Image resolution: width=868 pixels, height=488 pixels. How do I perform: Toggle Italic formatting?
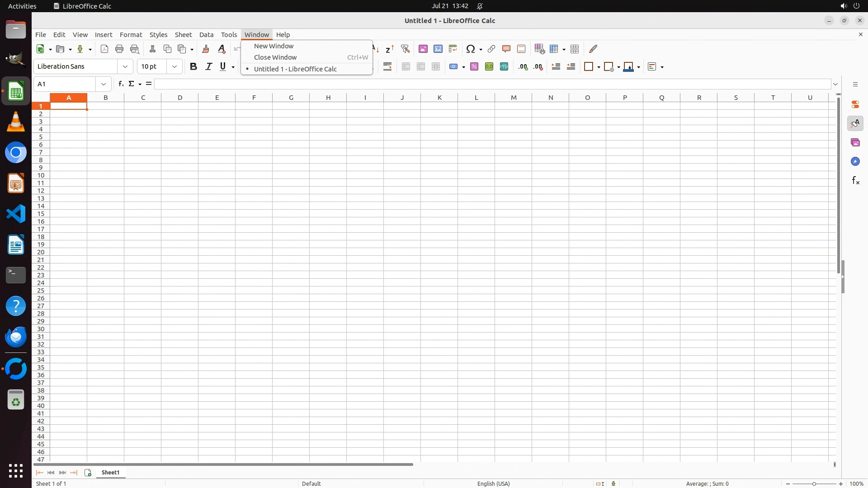[x=208, y=67]
